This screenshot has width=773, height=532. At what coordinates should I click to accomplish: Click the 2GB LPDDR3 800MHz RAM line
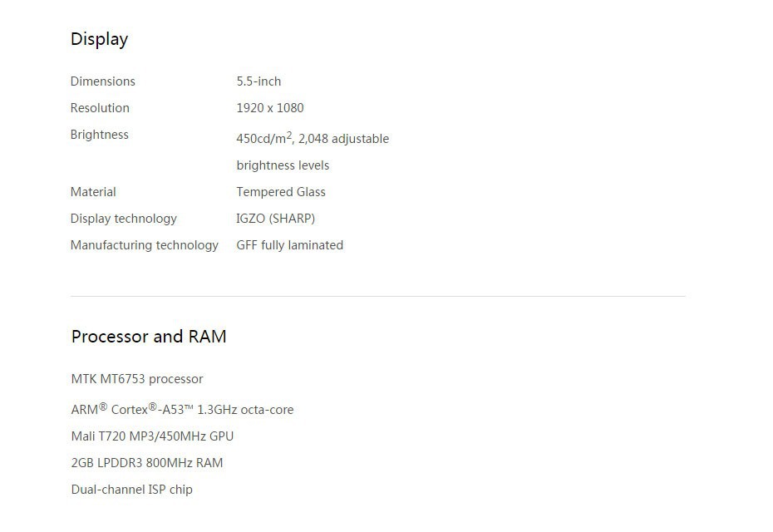tap(147, 463)
